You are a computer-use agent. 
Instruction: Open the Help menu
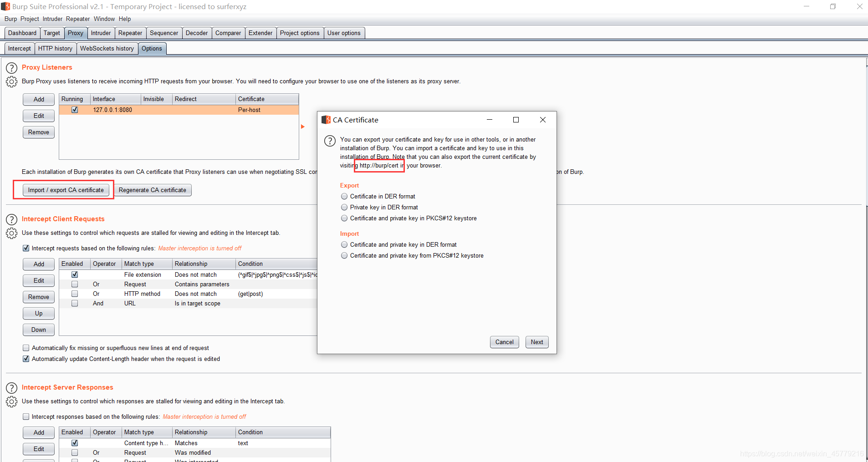(x=125, y=19)
